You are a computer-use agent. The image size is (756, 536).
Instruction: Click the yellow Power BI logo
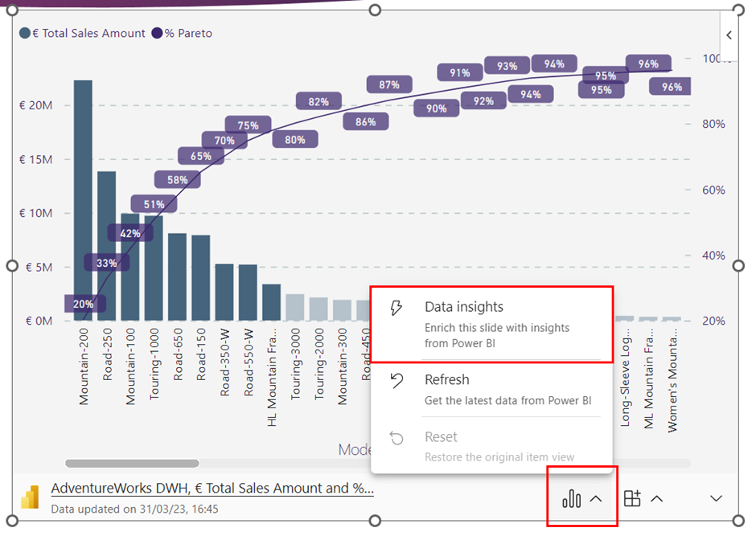[x=30, y=498]
